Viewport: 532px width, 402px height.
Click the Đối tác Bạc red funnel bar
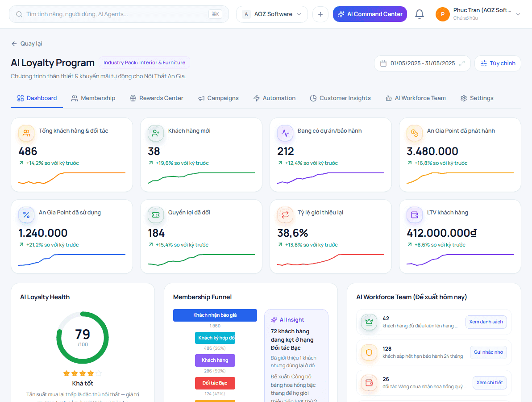click(215, 383)
